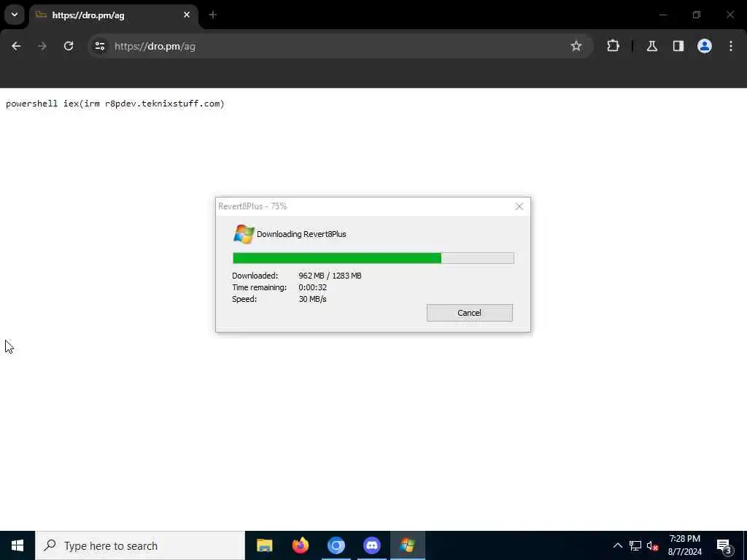The height and width of the screenshot is (560, 747).
Task: Bookmark this page with the star icon
Action: [x=576, y=46]
